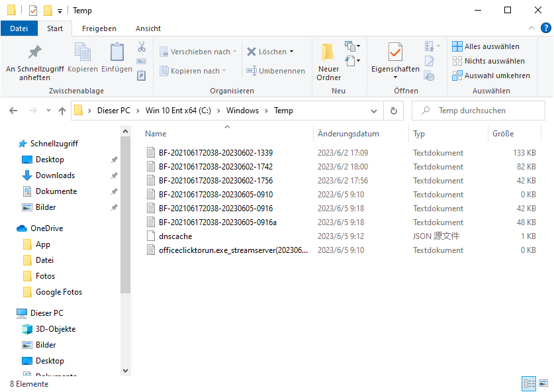Switch to the Ansicht tab
Screen dimensions: 554x392
pos(148,28)
